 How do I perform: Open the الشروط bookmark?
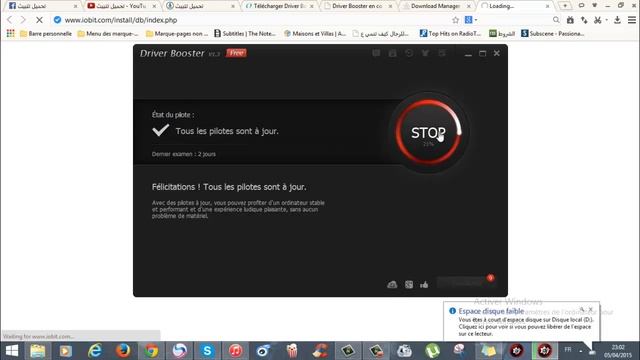(502, 33)
